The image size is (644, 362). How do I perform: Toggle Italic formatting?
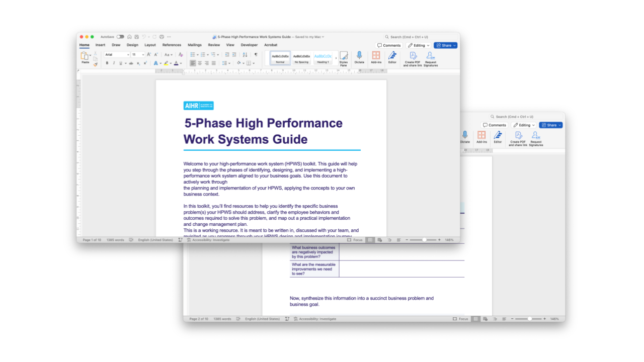click(113, 63)
